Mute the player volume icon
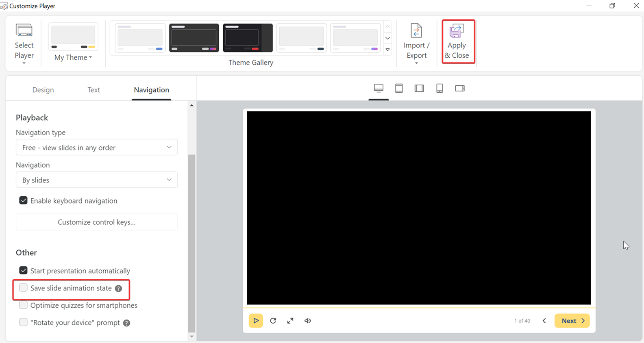Screen dimensions: 644x343 (308, 321)
